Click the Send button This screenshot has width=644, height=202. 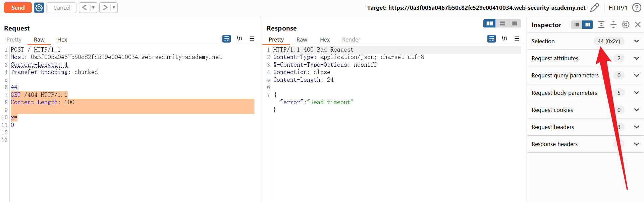tap(18, 8)
